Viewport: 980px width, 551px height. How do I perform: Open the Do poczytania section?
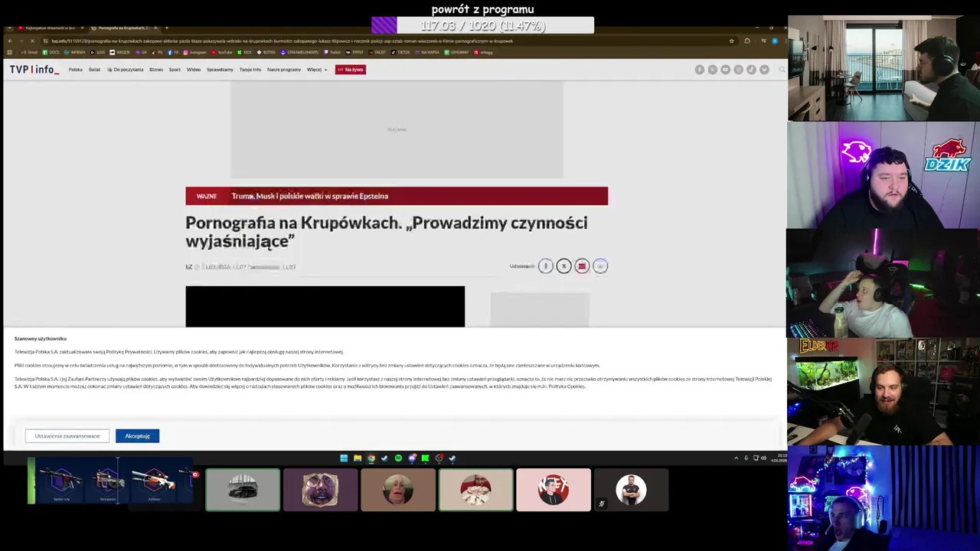coord(125,70)
